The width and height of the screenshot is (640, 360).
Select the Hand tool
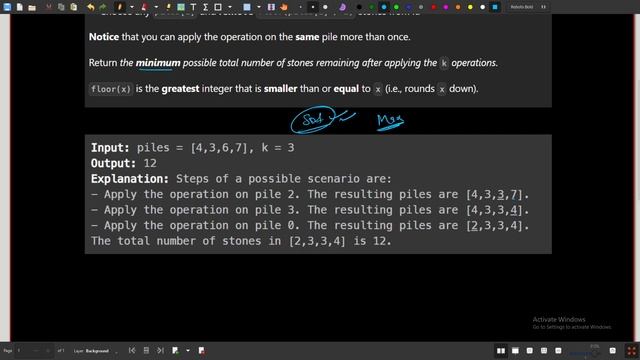pos(284,7)
